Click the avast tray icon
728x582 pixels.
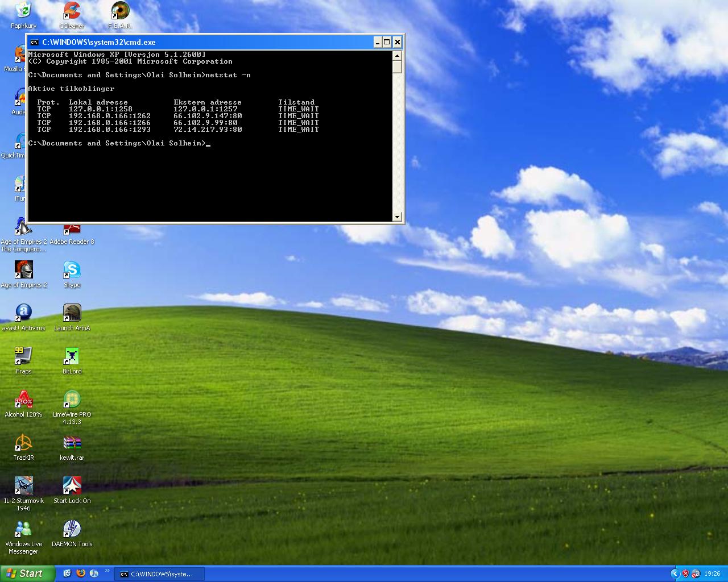click(x=696, y=574)
